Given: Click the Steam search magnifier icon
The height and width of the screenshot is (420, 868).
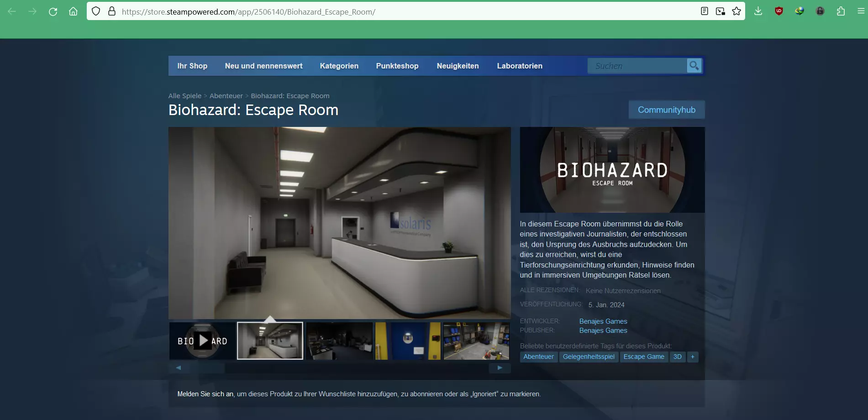Looking at the screenshot, I should click(x=694, y=66).
